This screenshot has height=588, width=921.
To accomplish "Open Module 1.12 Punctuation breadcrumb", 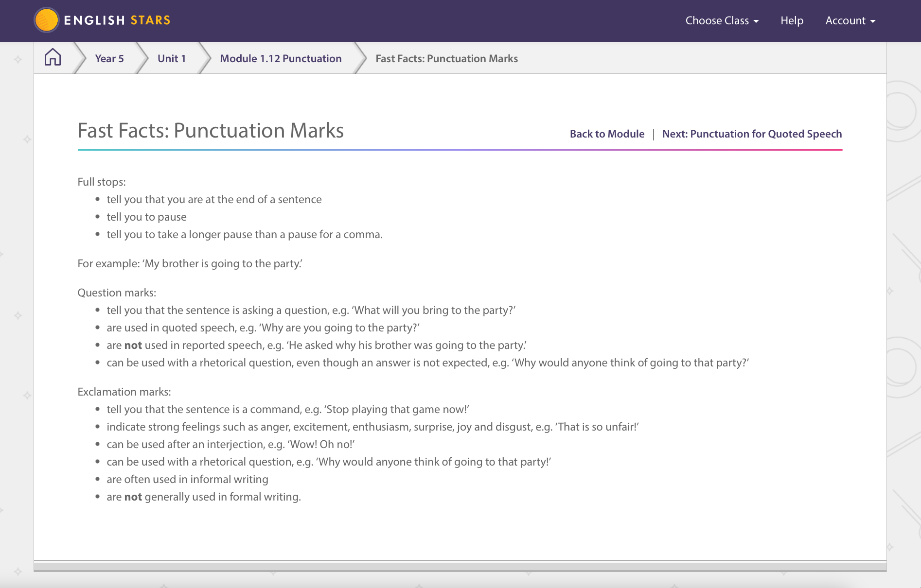I will [x=281, y=58].
